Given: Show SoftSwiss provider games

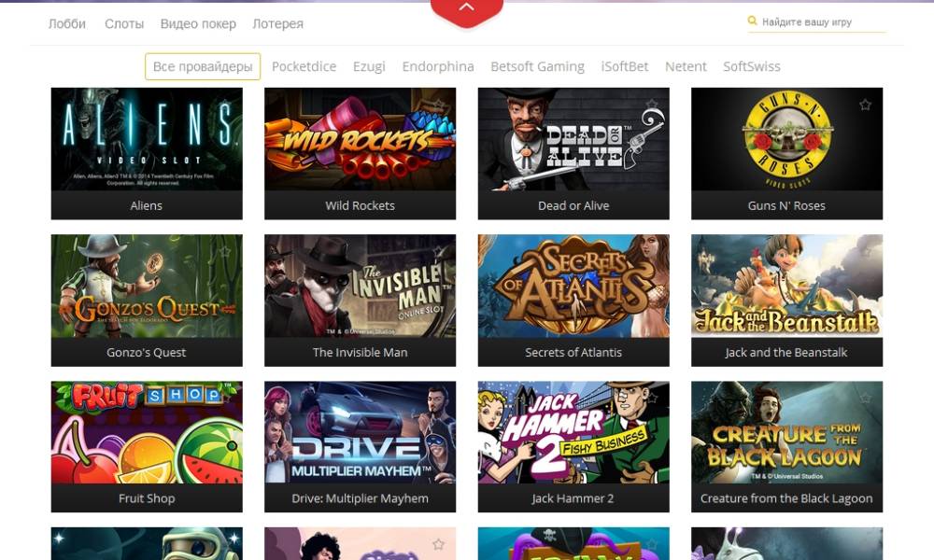Looking at the screenshot, I should pos(752,66).
